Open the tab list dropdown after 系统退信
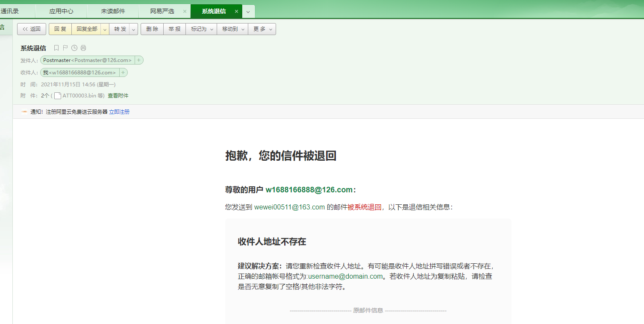Image resolution: width=644 pixels, height=324 pixels. click(248, 12)
